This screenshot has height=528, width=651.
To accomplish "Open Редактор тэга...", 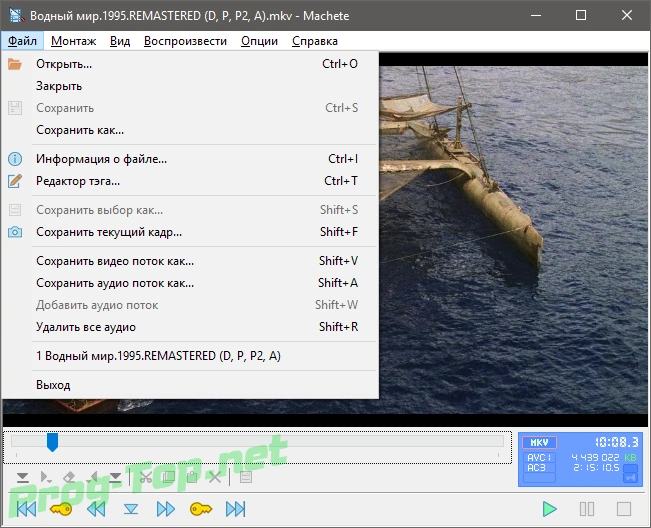I will point(190,181).
